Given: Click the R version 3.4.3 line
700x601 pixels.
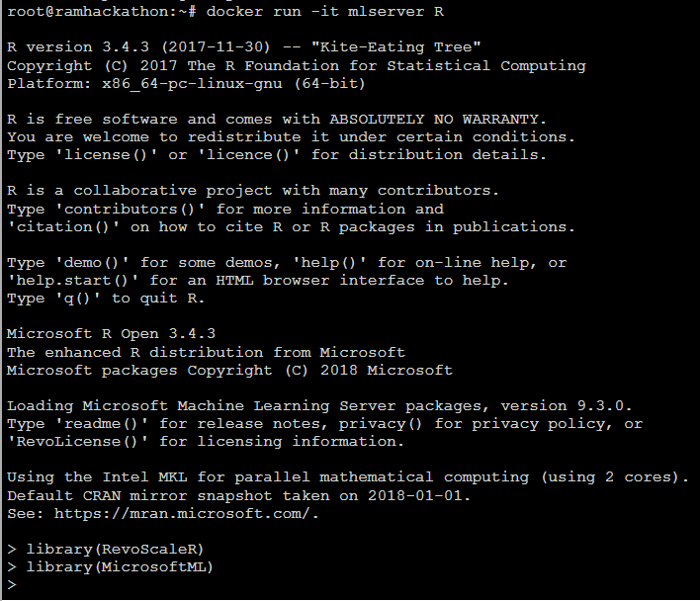Looking at the screenshot, I should tap(244, 47).
